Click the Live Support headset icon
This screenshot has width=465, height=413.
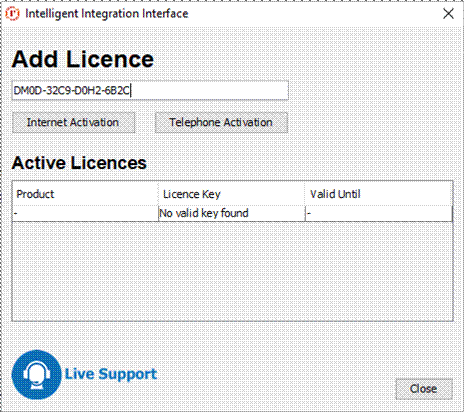coord(37,374)
